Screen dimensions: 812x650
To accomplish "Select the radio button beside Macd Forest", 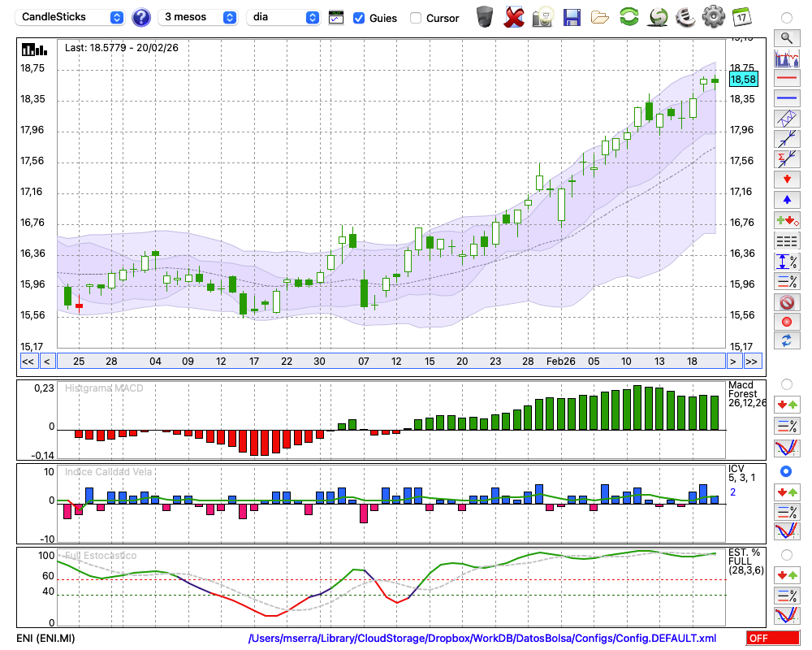I will click(786, 383).
